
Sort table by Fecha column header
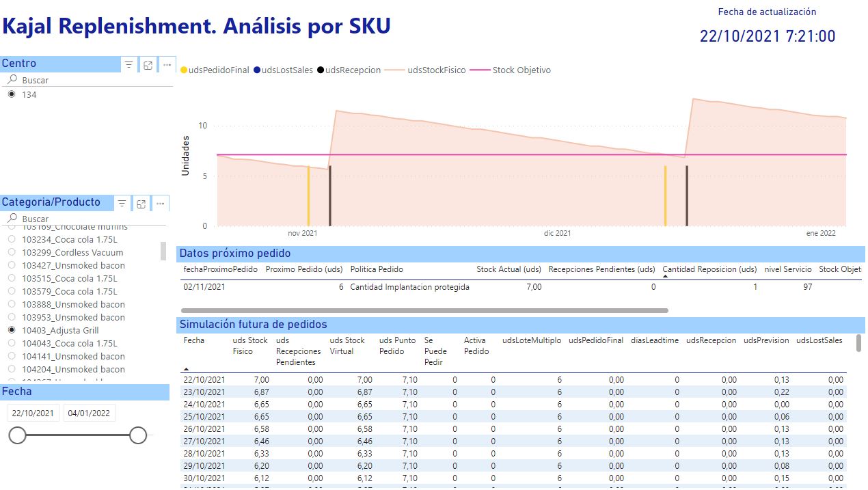[x=193, y=340]
